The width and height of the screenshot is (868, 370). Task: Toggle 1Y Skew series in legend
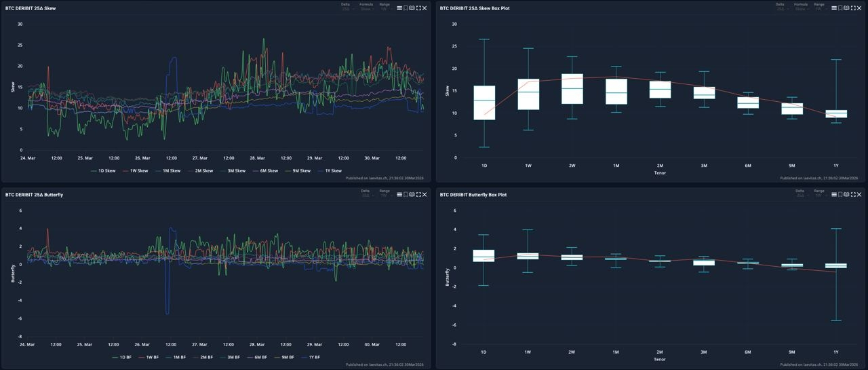330,171
